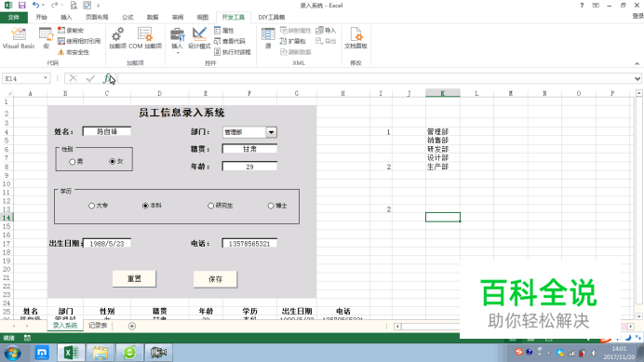The image size is (644, 362).
Task: Select the 录入系统 sheet tab
Action: pos(65,326)
